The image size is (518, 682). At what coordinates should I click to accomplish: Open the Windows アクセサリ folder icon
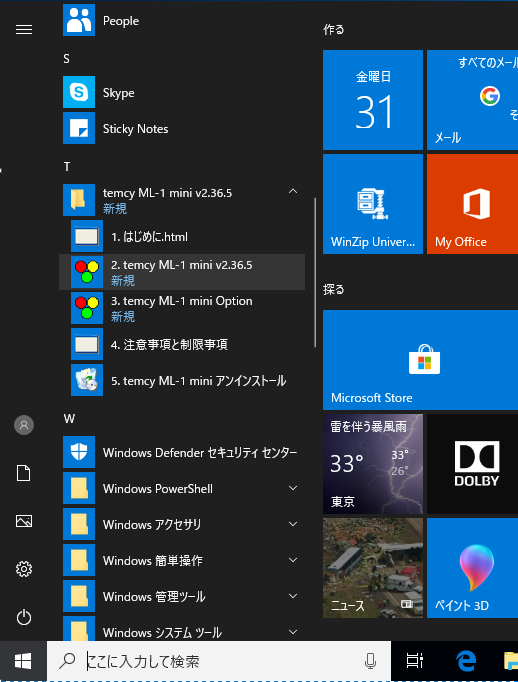pyautogui.click(x=79, y=525)
